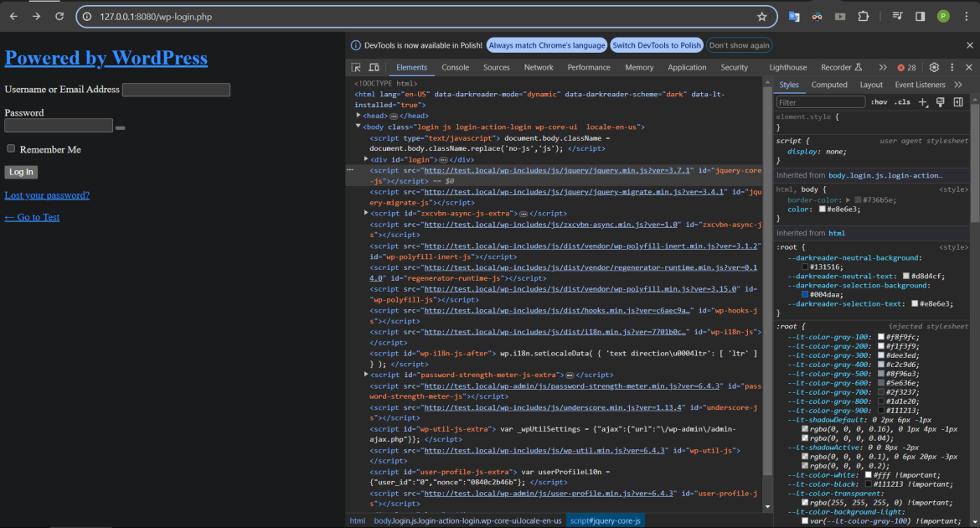This screenshot has height=528, width=980.
Task: Open the Computed styles tab
Action: (x=829, y=85)
